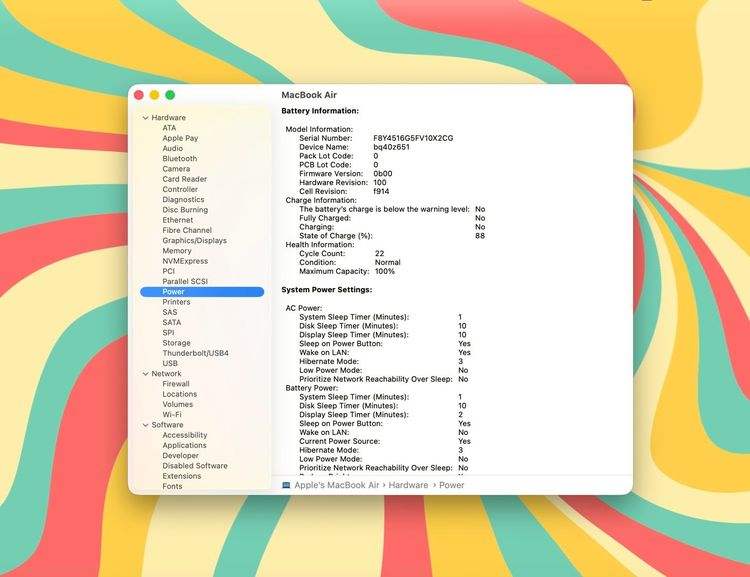
Task: Click Power in the path bar
Action: coord(452,485)
